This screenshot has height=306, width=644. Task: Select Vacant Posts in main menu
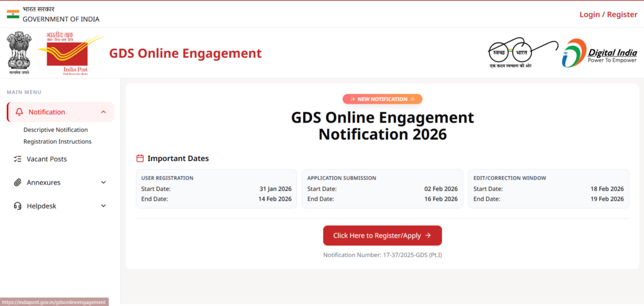tap(47, 159)
